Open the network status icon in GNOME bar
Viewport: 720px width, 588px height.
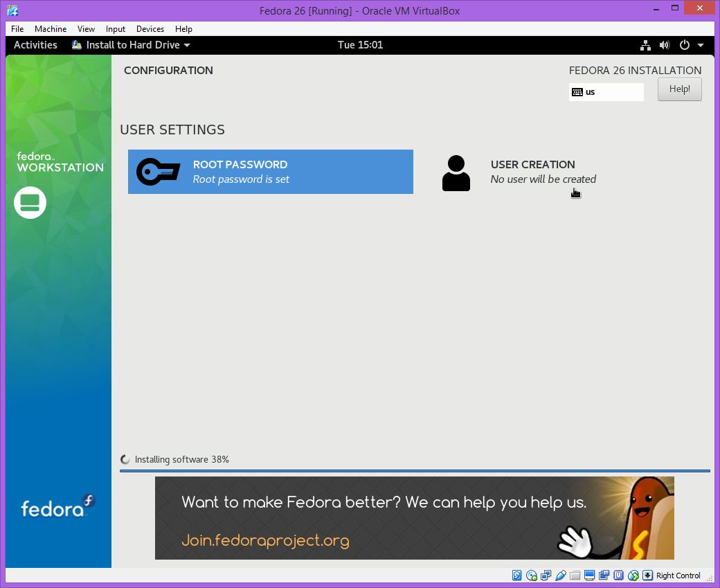point(646,45)
